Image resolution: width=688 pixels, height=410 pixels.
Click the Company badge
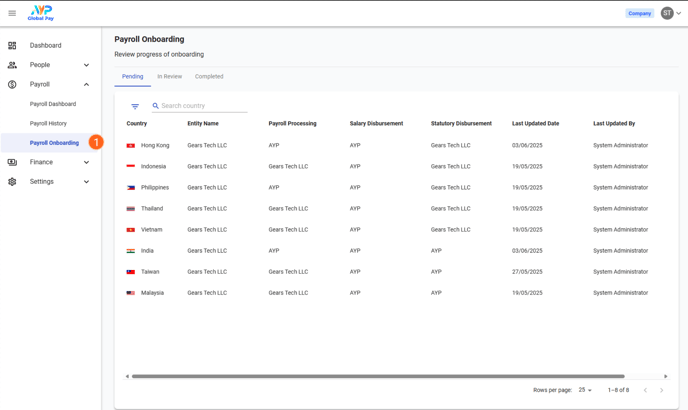pyautogui.click(x=639, y=13)
